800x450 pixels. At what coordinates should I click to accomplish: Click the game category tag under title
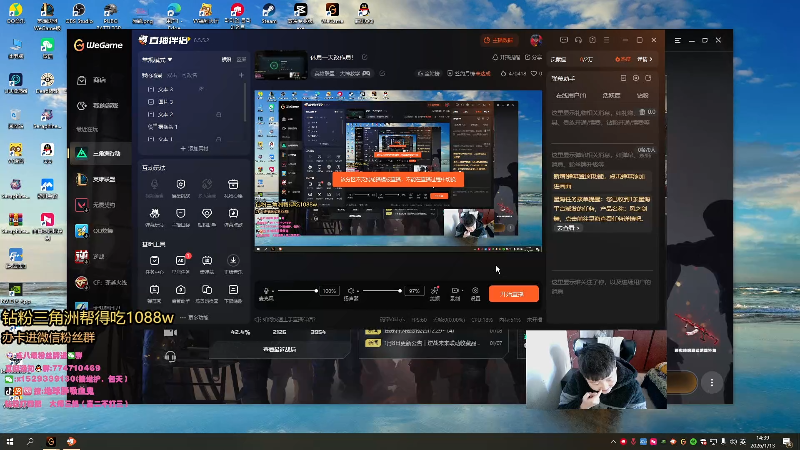[x=342, y=73]
